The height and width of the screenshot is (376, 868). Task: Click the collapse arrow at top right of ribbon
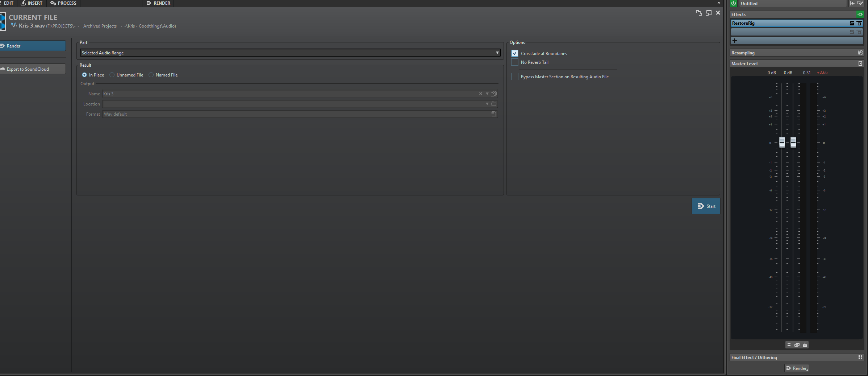pyautogui.click(x=719, y=3)
